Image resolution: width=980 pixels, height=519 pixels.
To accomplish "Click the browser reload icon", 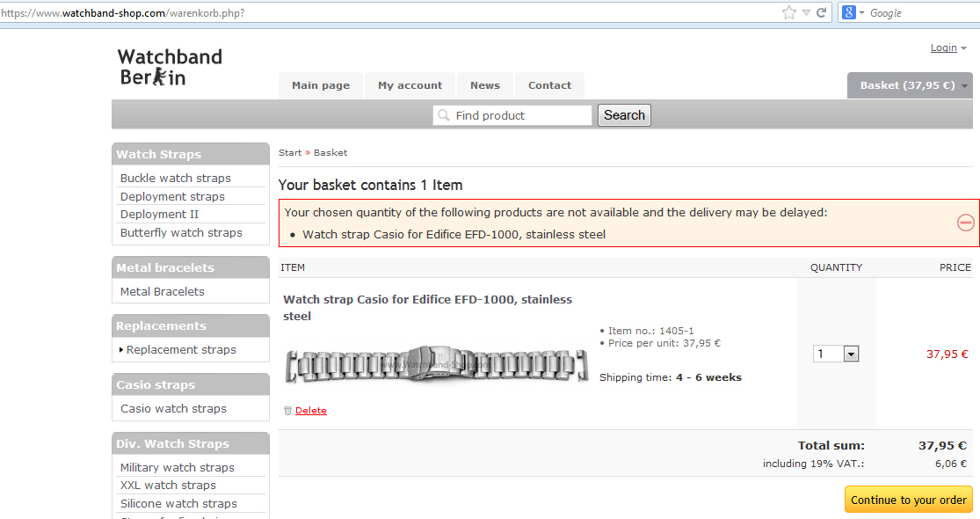I will coord(822,13).
